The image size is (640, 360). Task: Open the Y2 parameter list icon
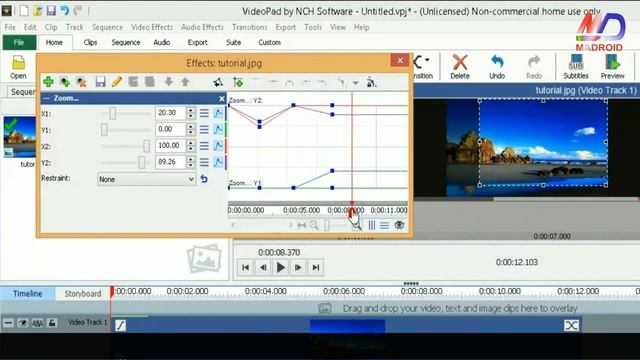pyautogui.click(x=204, y=162)
